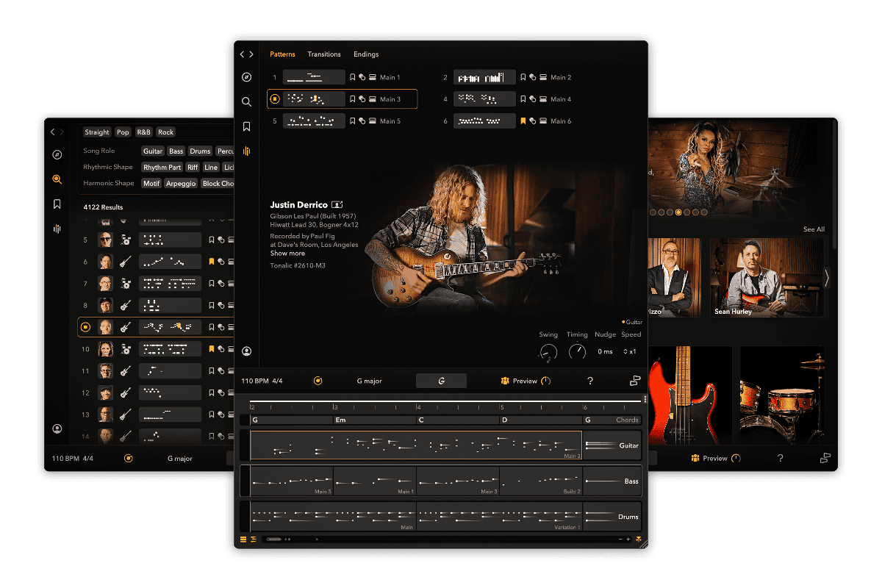Switch to the Endings tab
882x588 pixels.
point(366,54)
